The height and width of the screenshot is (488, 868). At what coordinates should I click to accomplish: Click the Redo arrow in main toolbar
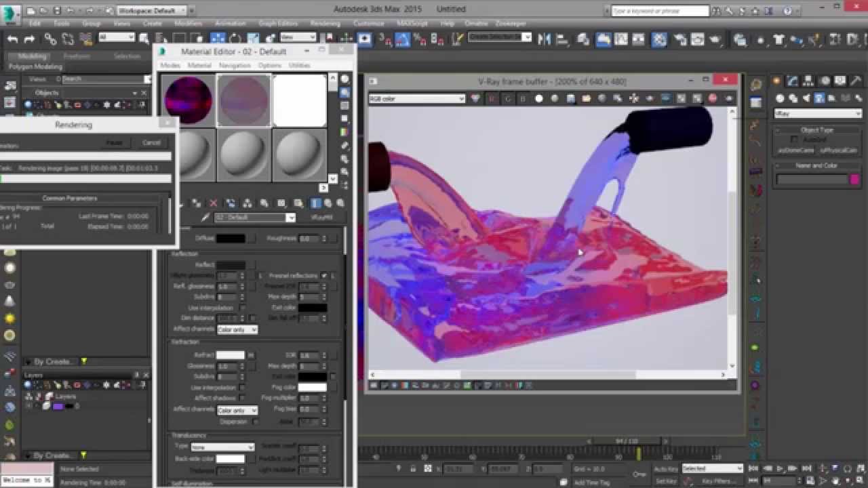click(x=30, y=39)
